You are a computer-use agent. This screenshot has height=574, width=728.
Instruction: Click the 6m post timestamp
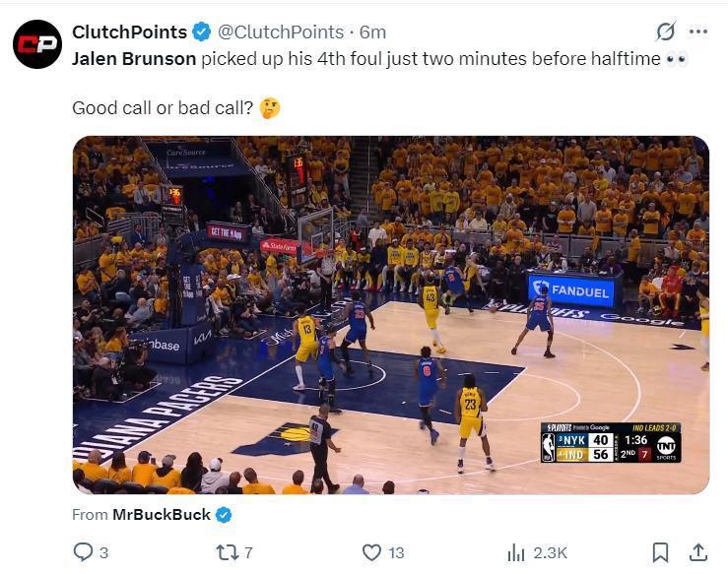[x=373, y=32]
